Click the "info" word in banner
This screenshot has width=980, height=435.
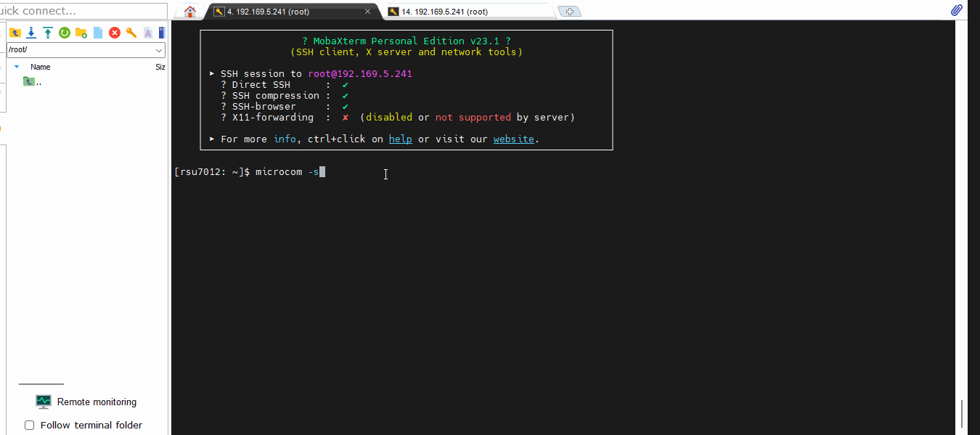(285, 139)
